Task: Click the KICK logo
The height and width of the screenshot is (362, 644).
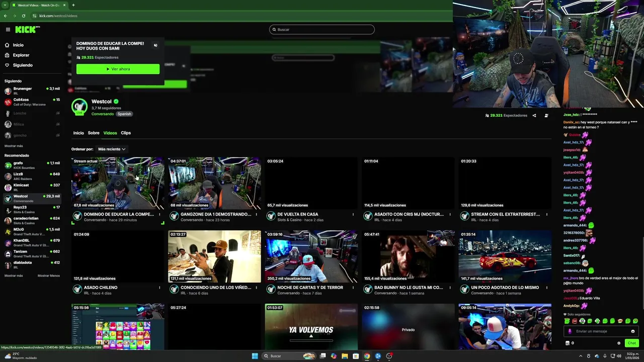Action: click(27, 30)
